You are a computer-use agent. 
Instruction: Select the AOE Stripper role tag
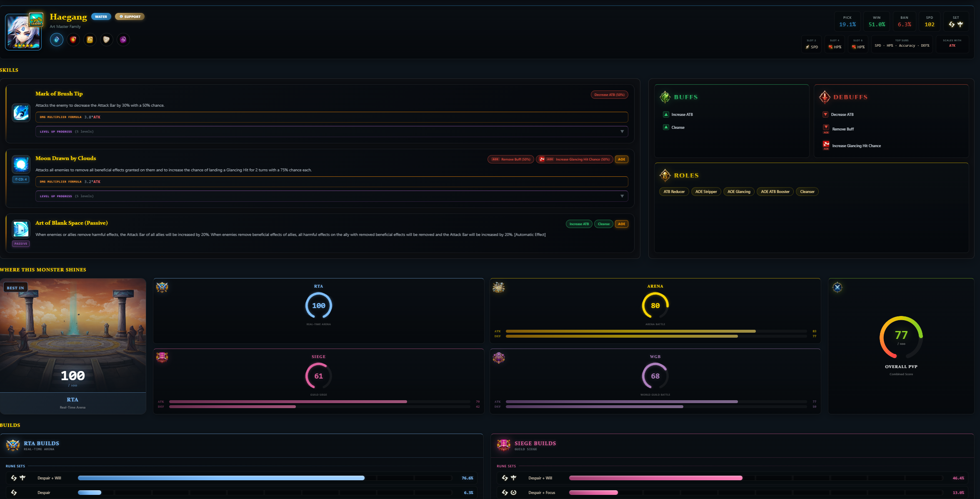pos(706,192)
